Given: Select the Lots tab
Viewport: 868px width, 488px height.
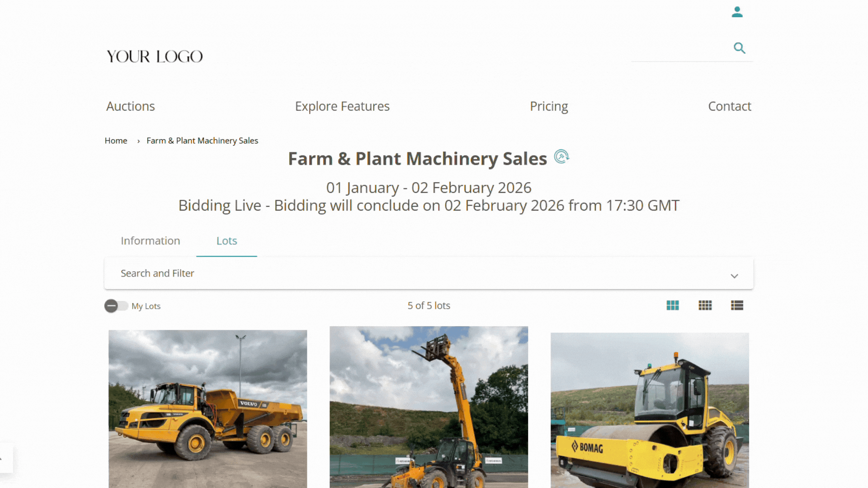Looking at the screenshot, I should point(226,241).
